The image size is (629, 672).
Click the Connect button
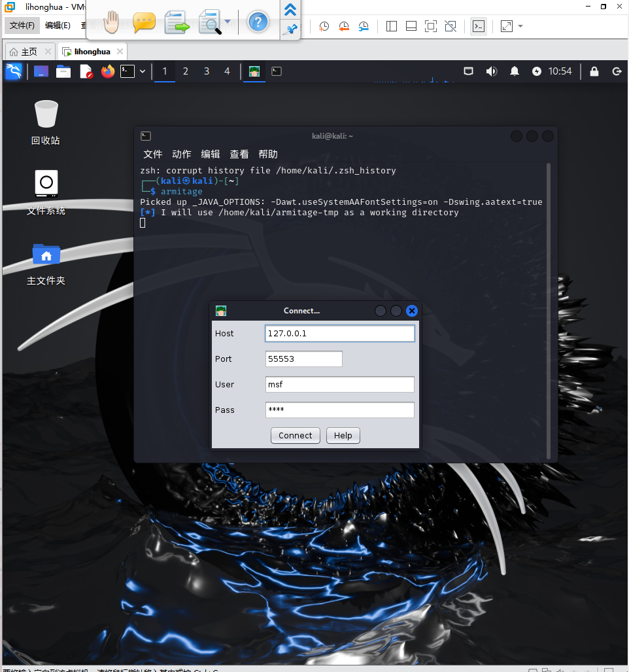coord(296,435)
